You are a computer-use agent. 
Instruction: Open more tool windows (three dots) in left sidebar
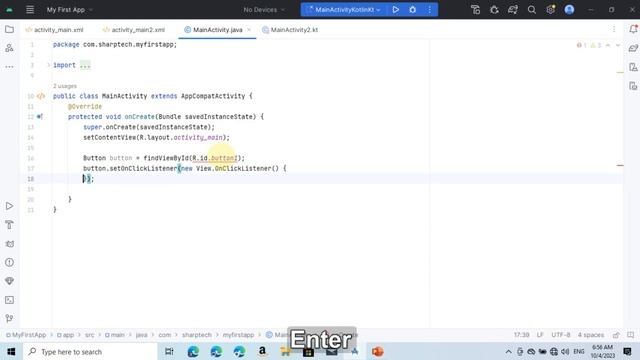[9, 67]
